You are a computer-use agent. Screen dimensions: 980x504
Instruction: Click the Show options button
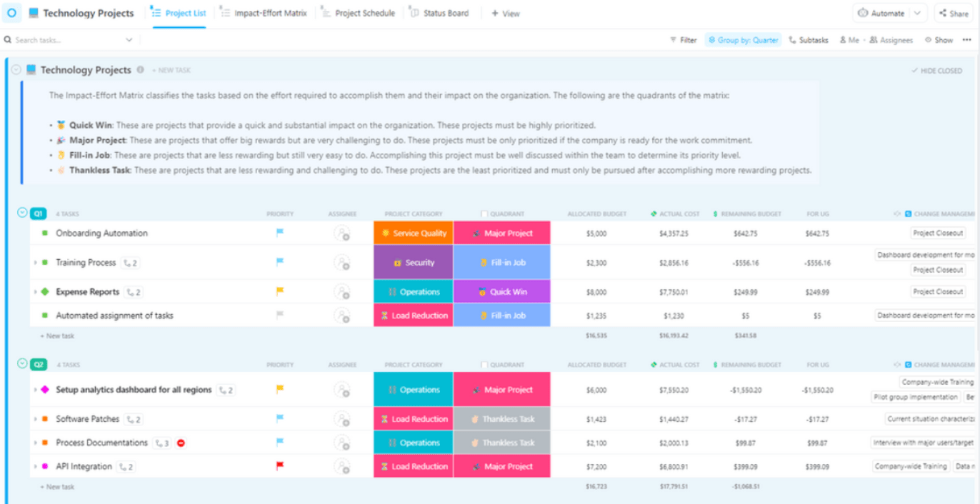(x=939, y=40)
